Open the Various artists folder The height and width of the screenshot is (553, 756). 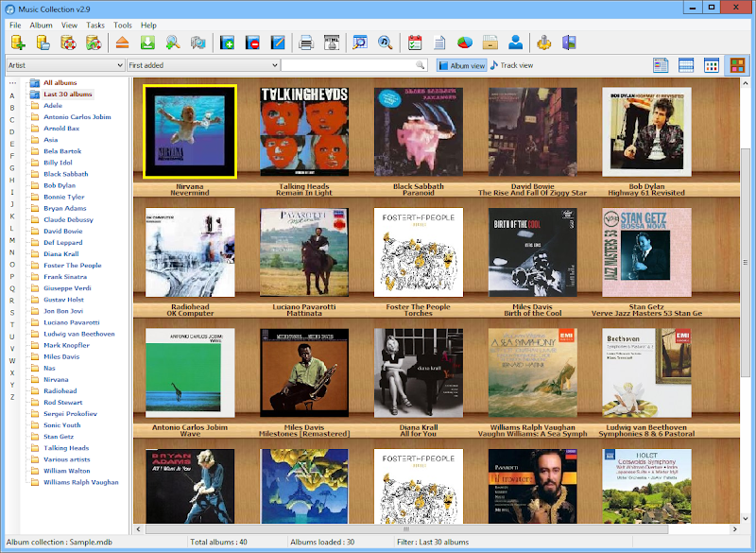(66, 459)
